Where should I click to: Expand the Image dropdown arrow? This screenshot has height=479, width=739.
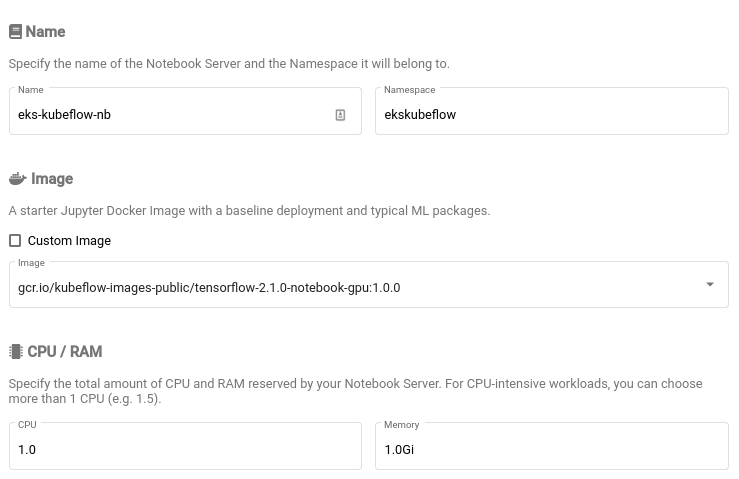710,285
